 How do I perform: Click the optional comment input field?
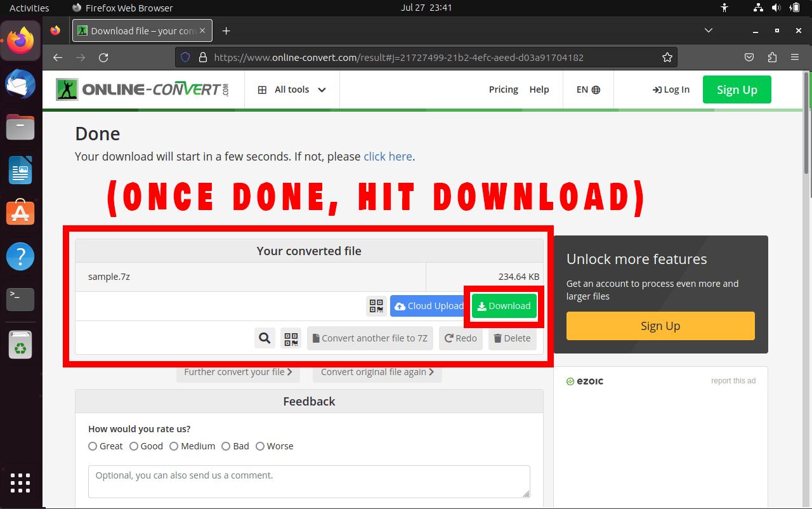309,482
